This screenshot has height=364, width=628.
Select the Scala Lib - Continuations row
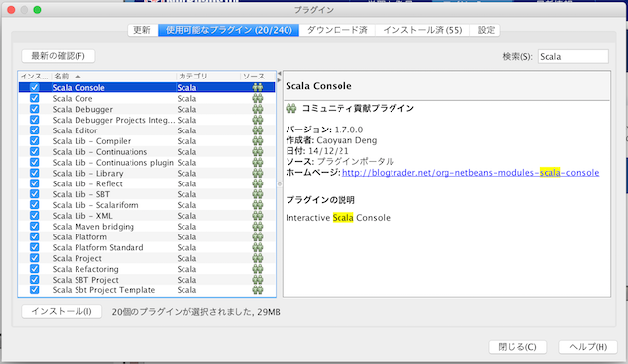pyautogui.click(x=146, y=152)
